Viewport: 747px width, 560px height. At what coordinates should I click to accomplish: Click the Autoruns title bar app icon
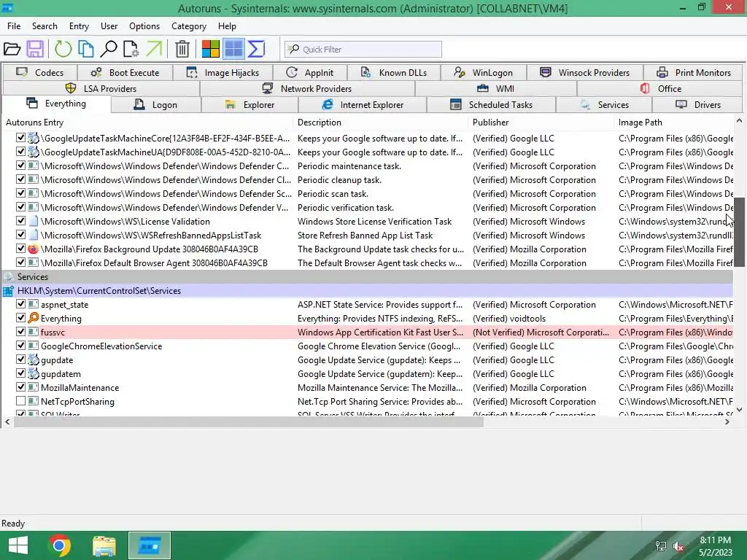[7, 7]
